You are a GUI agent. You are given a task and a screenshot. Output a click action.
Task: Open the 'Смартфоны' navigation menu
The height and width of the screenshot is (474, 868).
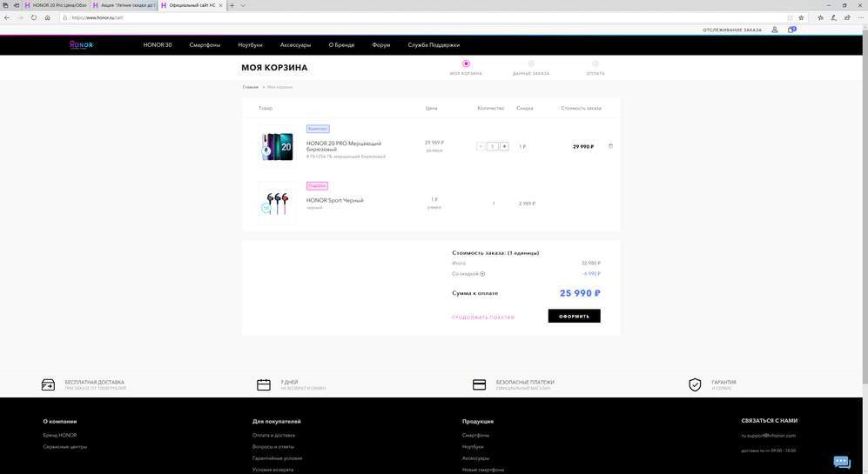click(x=205, y=45)
